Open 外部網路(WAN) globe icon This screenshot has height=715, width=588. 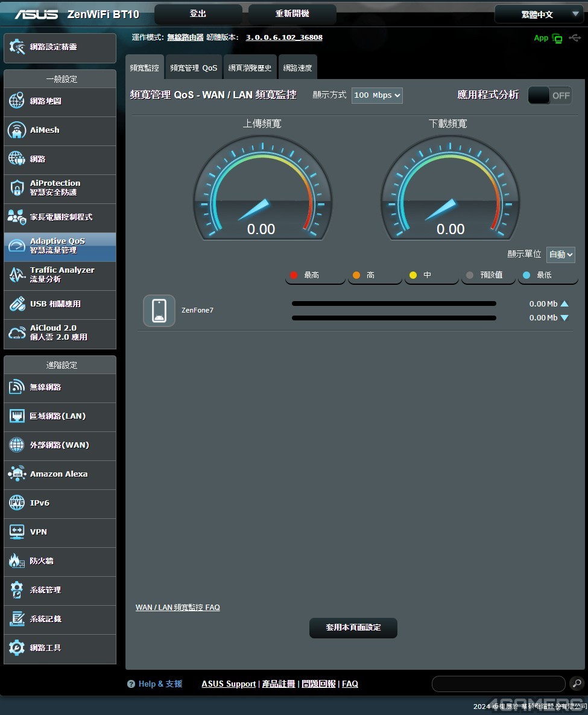[x=17, y=445]
